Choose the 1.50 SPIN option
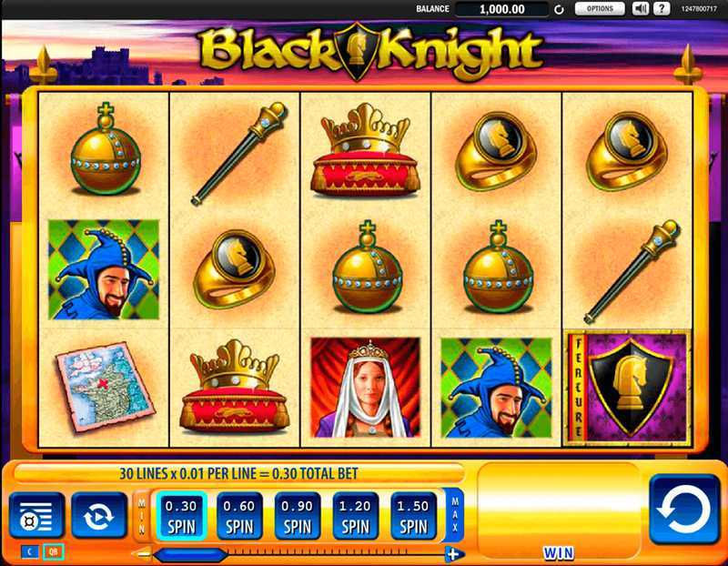 coord(413,516)
